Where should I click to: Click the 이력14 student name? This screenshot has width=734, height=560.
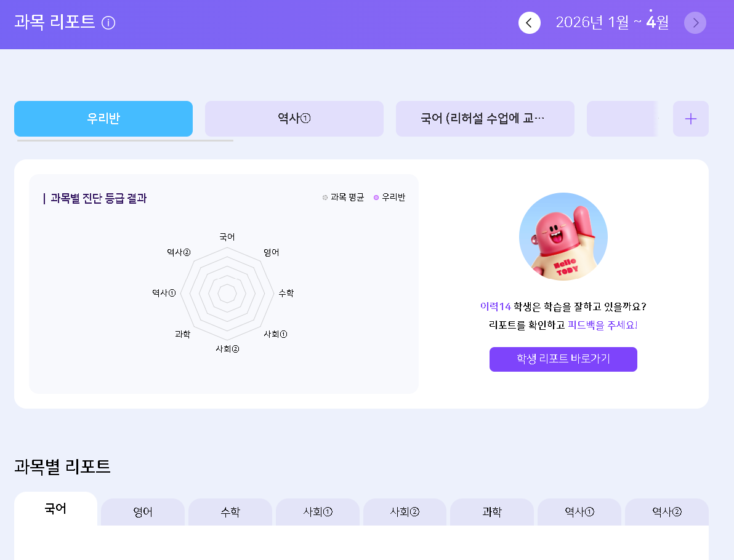pos(495,306)
